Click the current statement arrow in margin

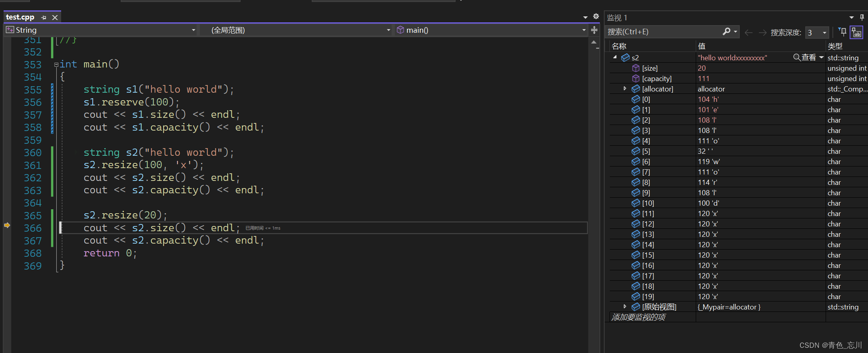[7, 226]
